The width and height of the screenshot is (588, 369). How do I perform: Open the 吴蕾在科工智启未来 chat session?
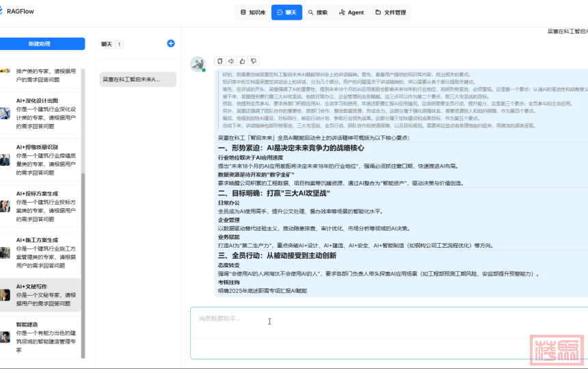click(137, 79)
